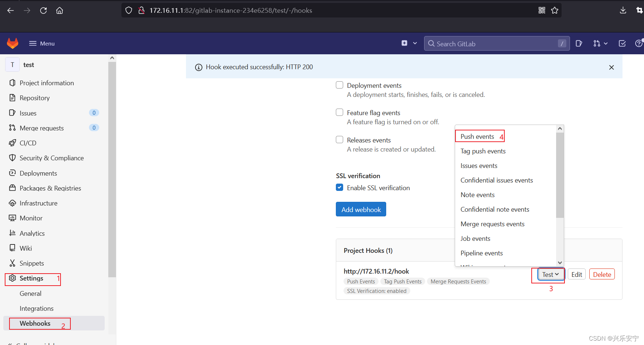Open the issues icon in top bar

pyautogui.click(x=579, y=43)
